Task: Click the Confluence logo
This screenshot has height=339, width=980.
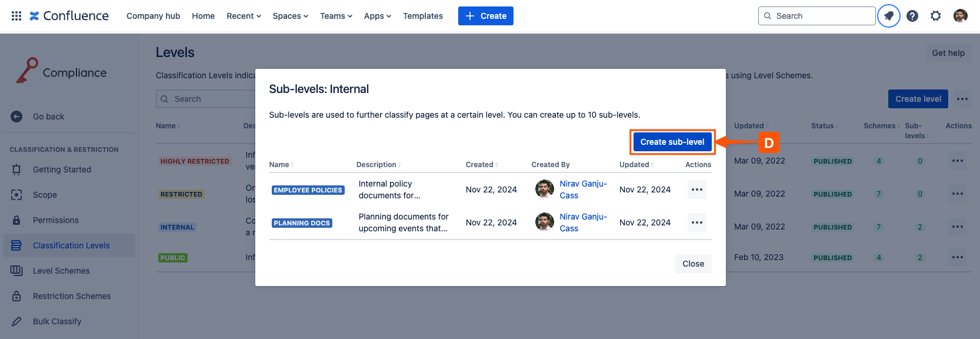Action: coord(69,16)
